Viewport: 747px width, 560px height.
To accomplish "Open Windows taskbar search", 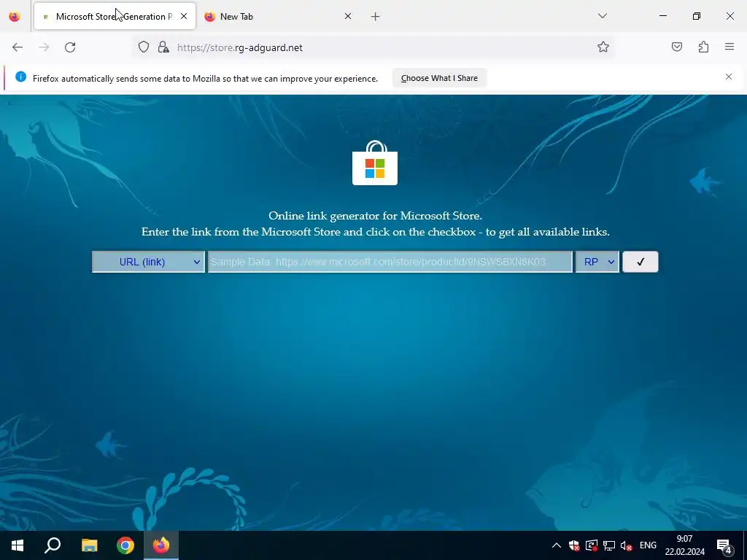I will (x=53, y=545).
